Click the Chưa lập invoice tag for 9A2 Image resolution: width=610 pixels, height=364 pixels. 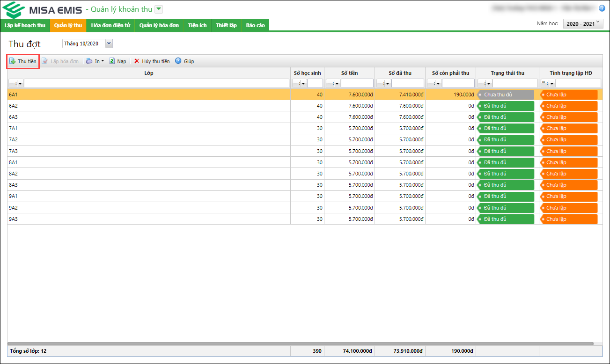569,208
